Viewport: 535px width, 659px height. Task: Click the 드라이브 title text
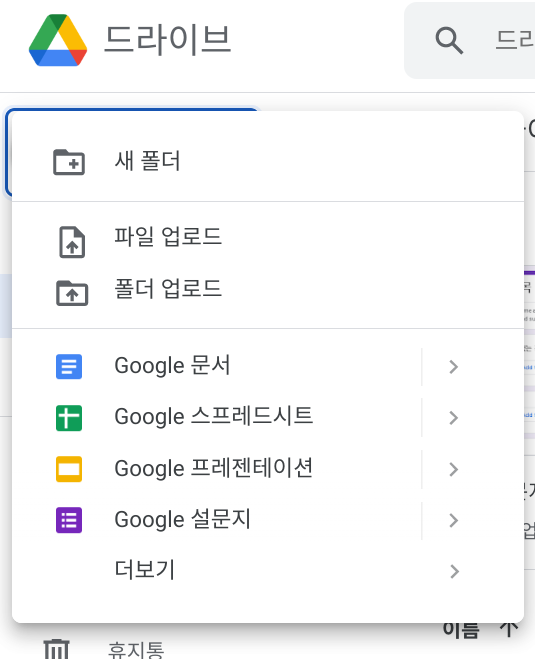coord(168,40)
